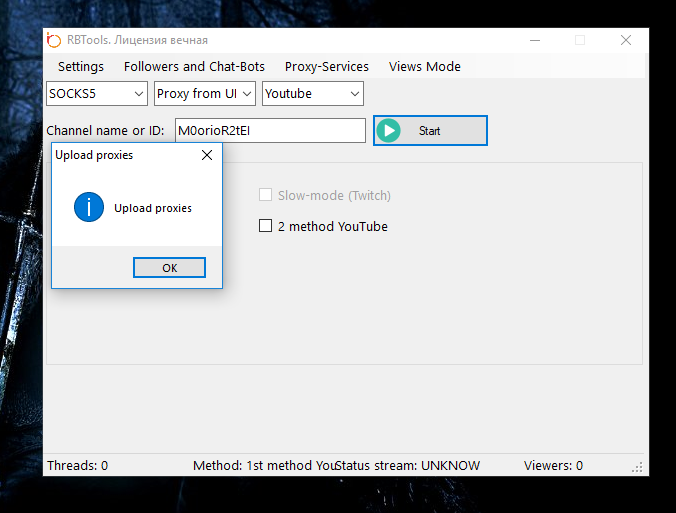This screenshot has height=513, width=676.
Task: Maximize the RBTools window
Action: (580, 40)
